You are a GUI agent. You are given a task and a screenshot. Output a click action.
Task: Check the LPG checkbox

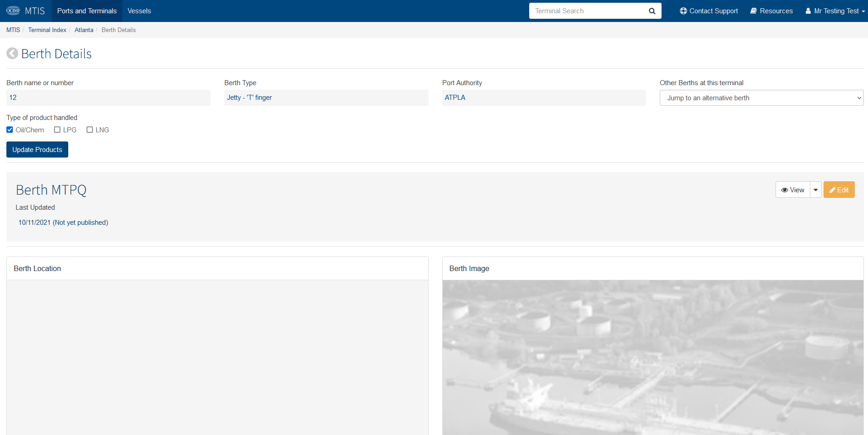(x=57, y=130)
